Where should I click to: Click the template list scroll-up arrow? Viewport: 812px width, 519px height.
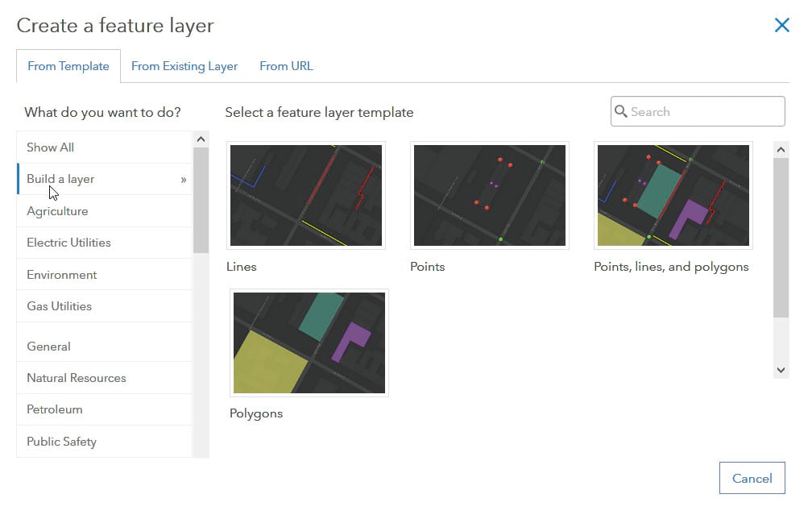tap(781, 150)
